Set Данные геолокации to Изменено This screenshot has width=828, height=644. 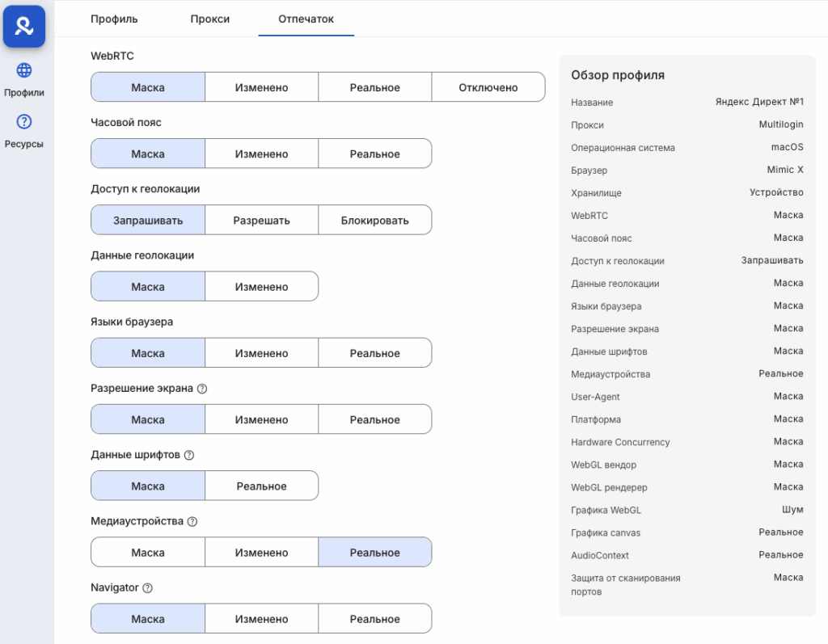tap(261, 287)
